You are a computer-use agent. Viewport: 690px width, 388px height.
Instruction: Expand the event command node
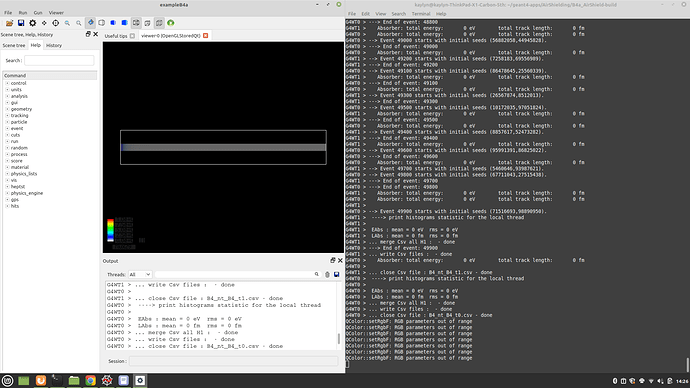[x=7, y=128]
